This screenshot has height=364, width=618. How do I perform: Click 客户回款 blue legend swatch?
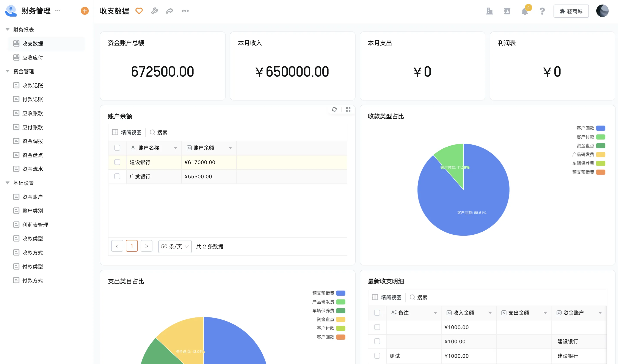600,128
